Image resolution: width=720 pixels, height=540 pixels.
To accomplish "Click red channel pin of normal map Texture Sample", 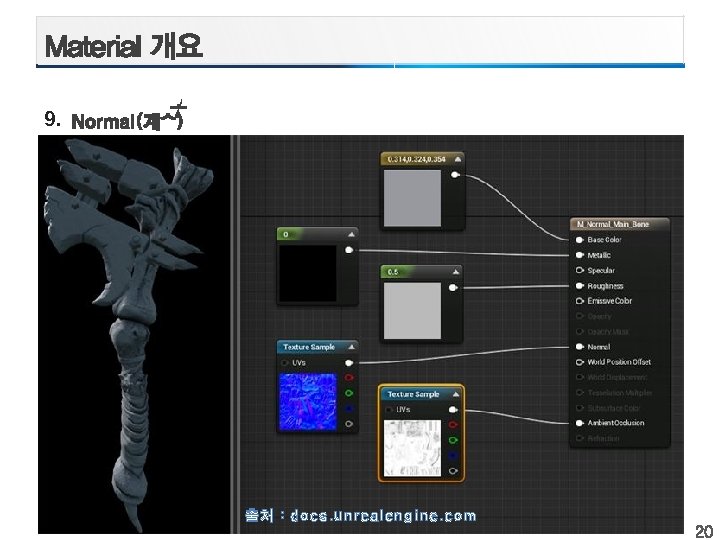I will point(349,377).
